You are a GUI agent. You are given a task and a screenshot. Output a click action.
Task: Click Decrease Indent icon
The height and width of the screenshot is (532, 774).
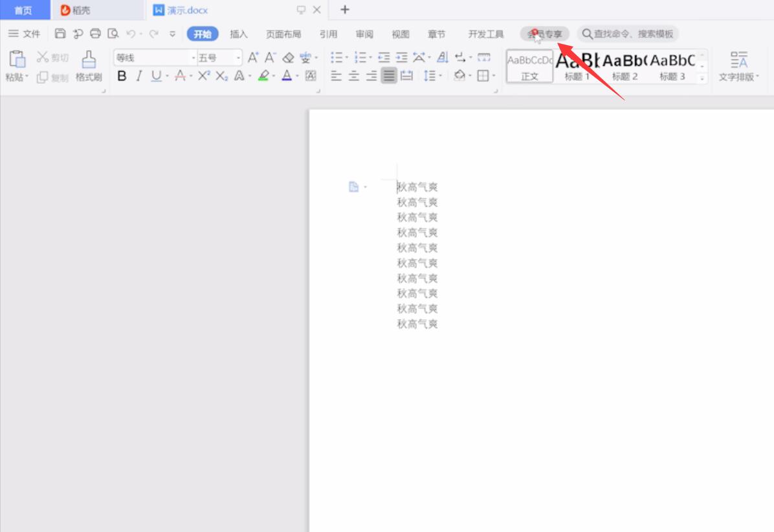click(384, 58)
